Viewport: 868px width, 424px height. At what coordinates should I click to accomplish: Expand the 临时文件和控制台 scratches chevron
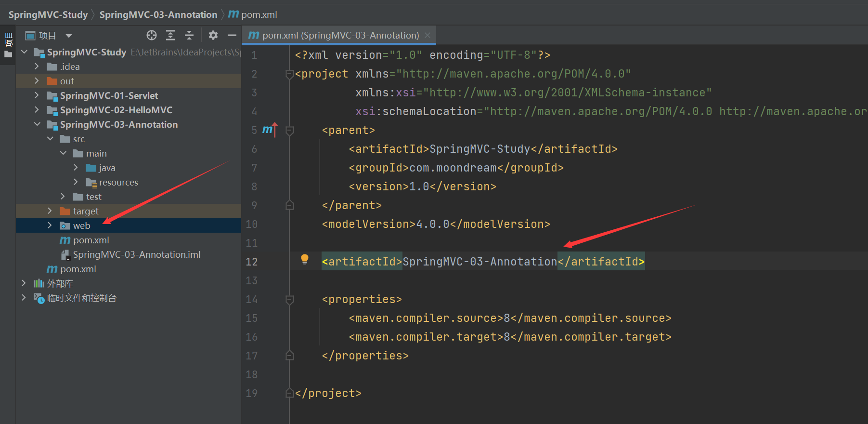coord(24,297)
